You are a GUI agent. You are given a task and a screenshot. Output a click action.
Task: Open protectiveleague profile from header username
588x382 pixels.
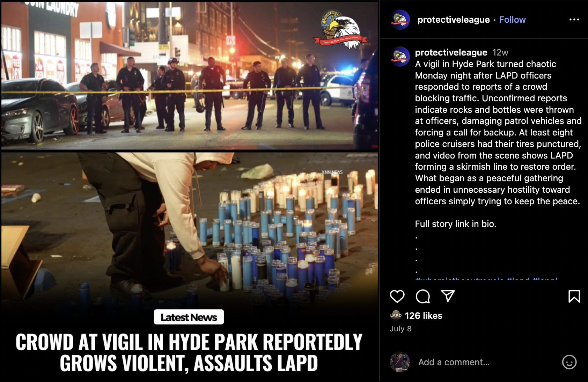click(454, 20)
